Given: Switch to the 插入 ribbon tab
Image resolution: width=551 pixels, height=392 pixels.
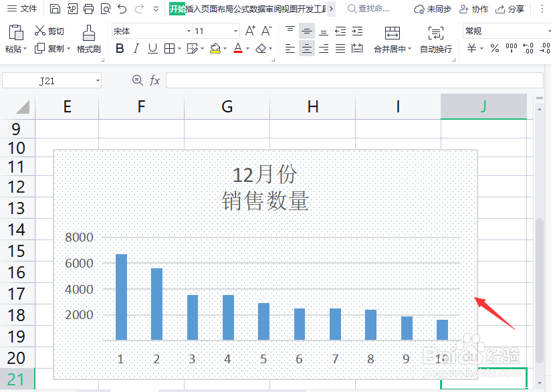Looking at the screenshot, I should coord(193,9).
